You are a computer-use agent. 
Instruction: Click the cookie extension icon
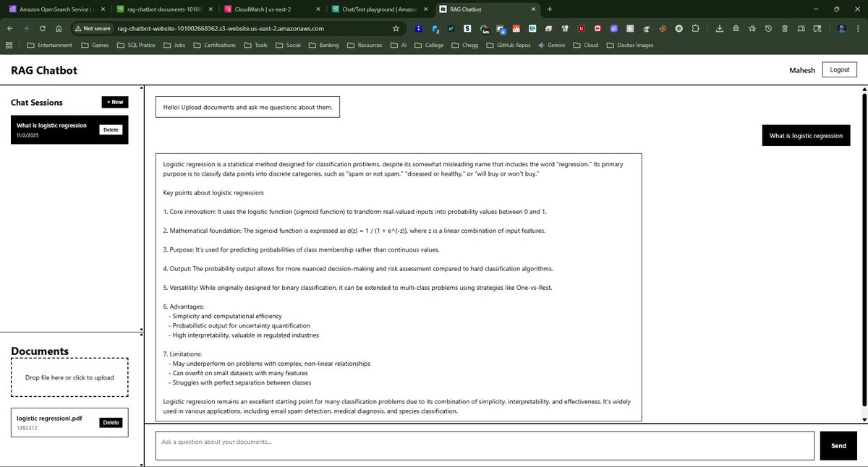663,28
